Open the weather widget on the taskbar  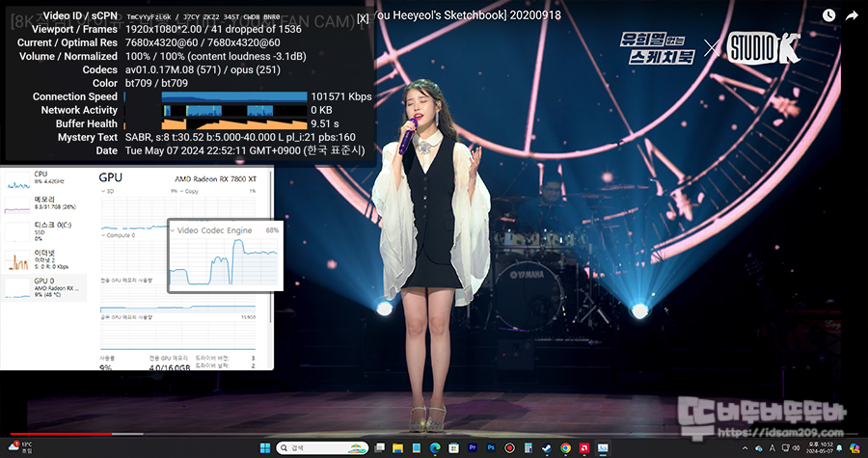tap(20, 447)
